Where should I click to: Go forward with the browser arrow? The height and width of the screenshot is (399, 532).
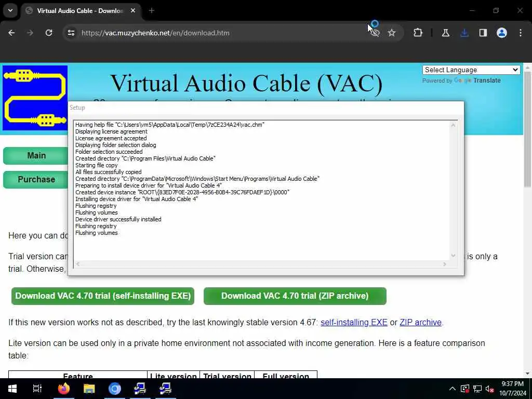coord(30,33)
